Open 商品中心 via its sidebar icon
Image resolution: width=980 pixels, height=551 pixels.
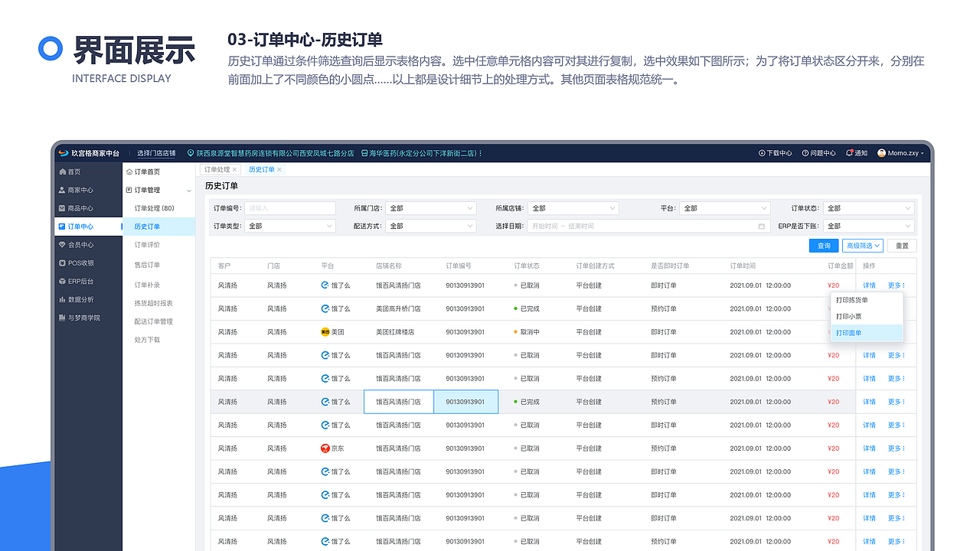[x=62, y=208]
